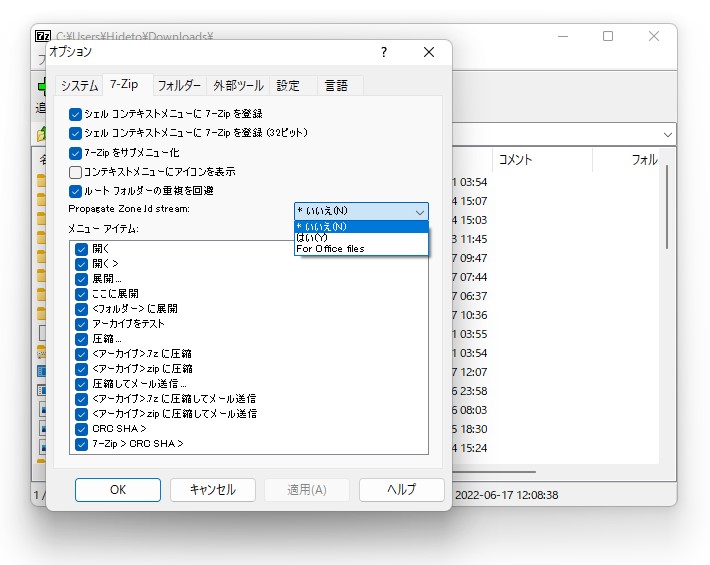
Task: Select file row with time 11:45
Action: (x=555, y=239)
